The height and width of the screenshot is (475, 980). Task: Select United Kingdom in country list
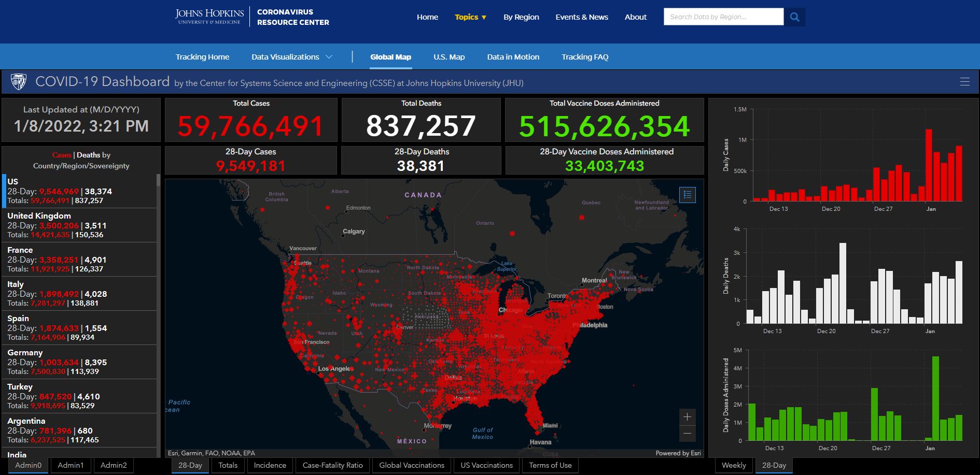click(x=79, y=225)
